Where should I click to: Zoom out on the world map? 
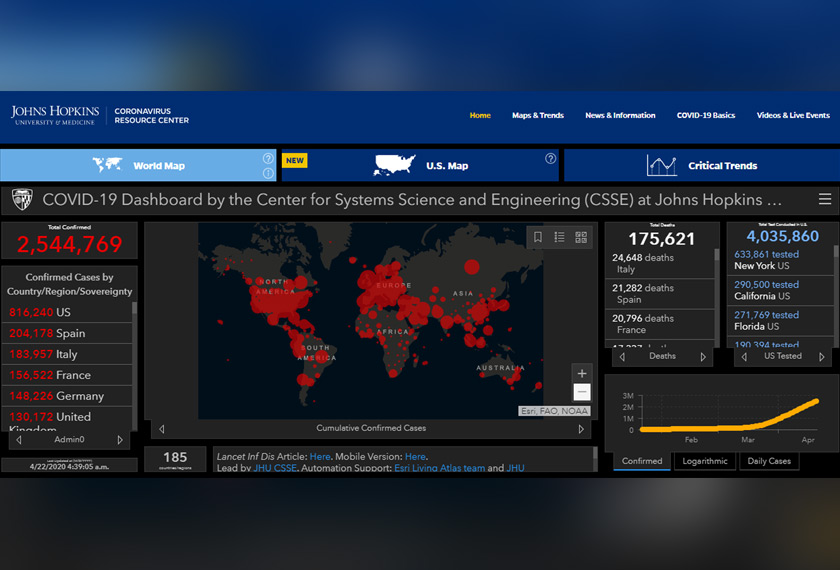(x=582, y=393)
